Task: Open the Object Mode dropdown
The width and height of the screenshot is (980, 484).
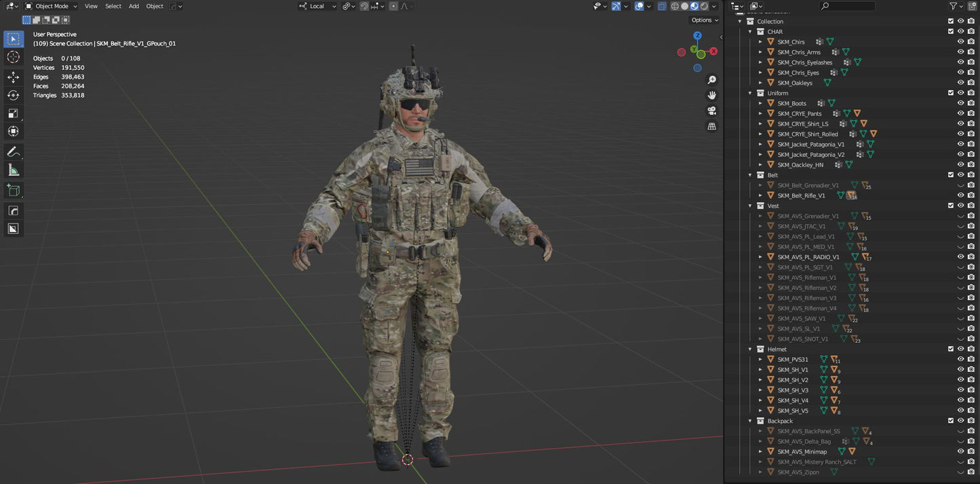Action: 52,6
